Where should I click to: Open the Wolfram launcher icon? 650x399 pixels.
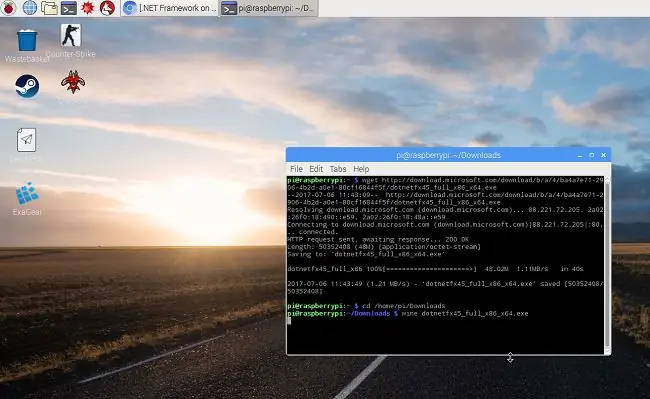tap(107, 7)
